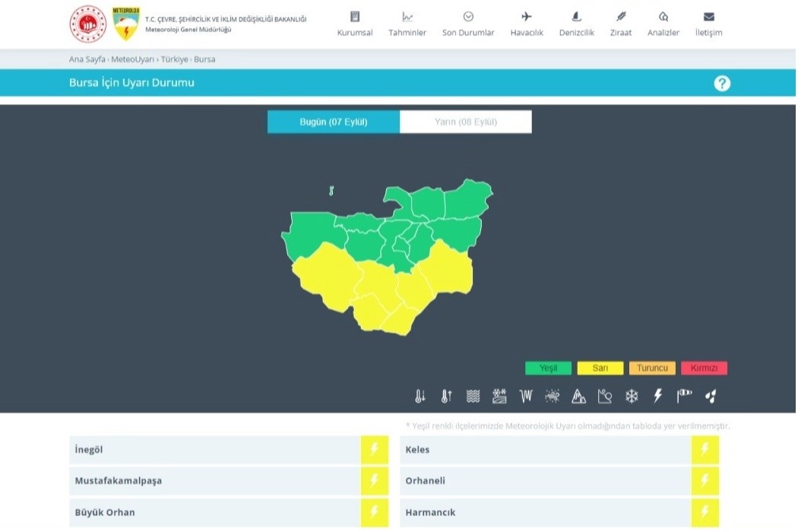Click the Türkiye breadcrumb link
This screenshot has width=798, height=532.
click(175, 59)
